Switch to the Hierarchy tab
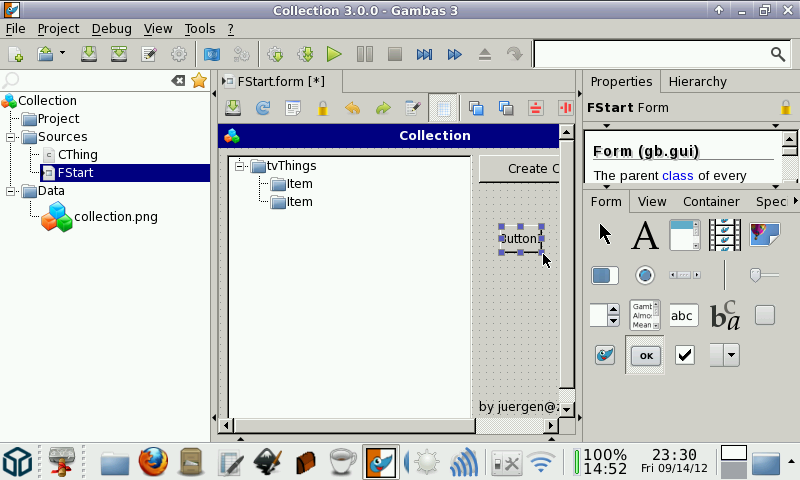 697,82
